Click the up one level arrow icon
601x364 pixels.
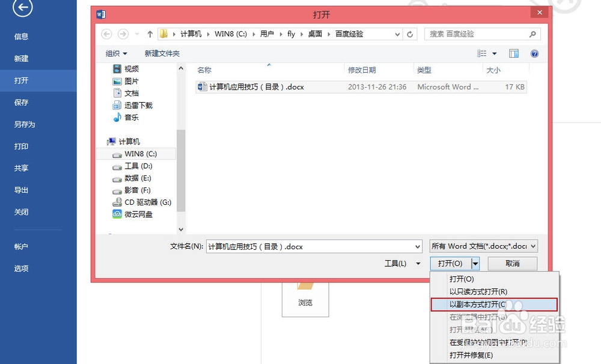point(149,34)
